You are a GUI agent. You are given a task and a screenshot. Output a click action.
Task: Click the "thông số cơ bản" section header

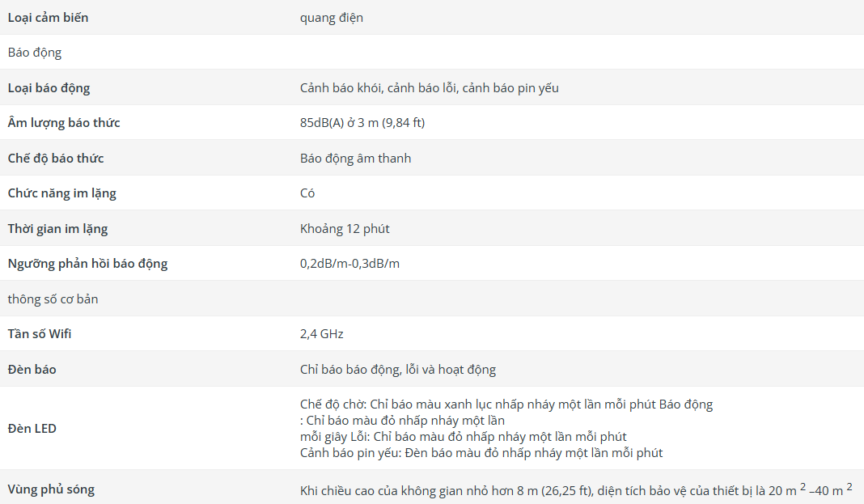tap(53, 299)
